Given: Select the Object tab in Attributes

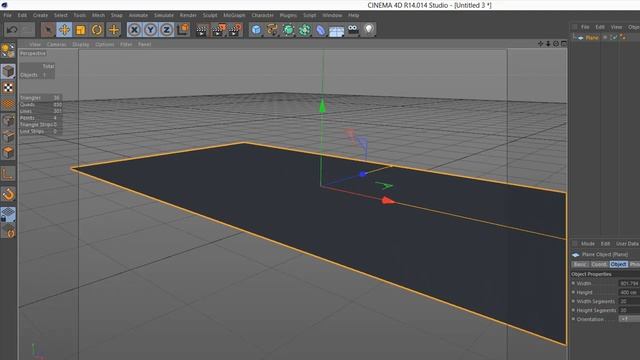Looking at the screenshot, I should tap(618, 264).
